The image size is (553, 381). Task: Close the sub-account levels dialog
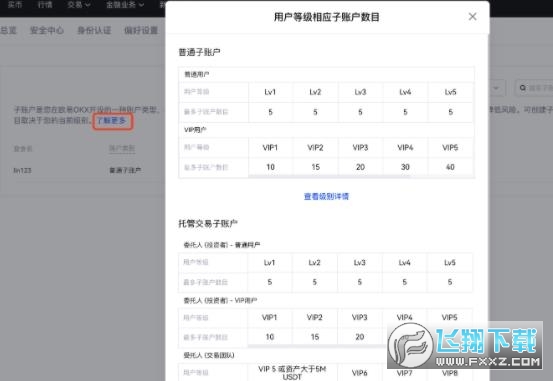tap(472, 17)
